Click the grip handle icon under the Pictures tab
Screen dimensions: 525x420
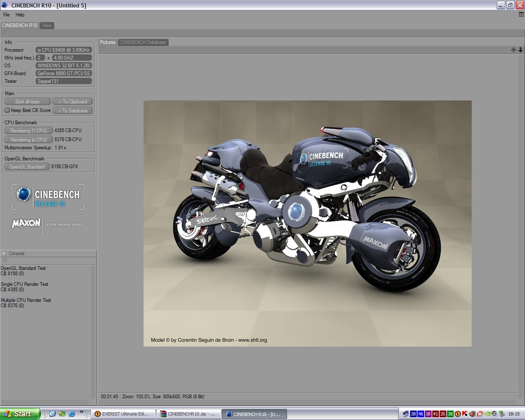[103, 50]
